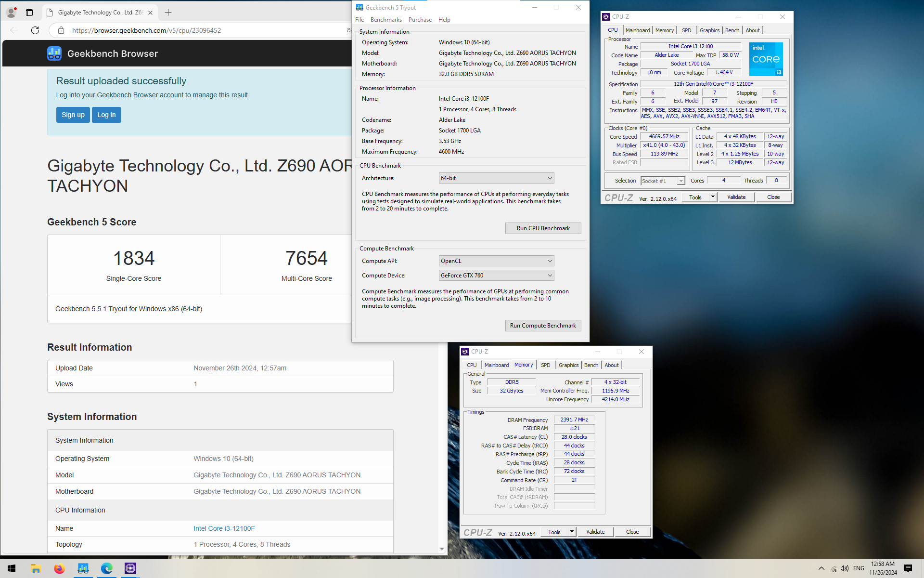Open Compute Device GeForce GTX 760 dropdown
The width and height of the screenshot is (924, 578).
[x=496, y=276]
